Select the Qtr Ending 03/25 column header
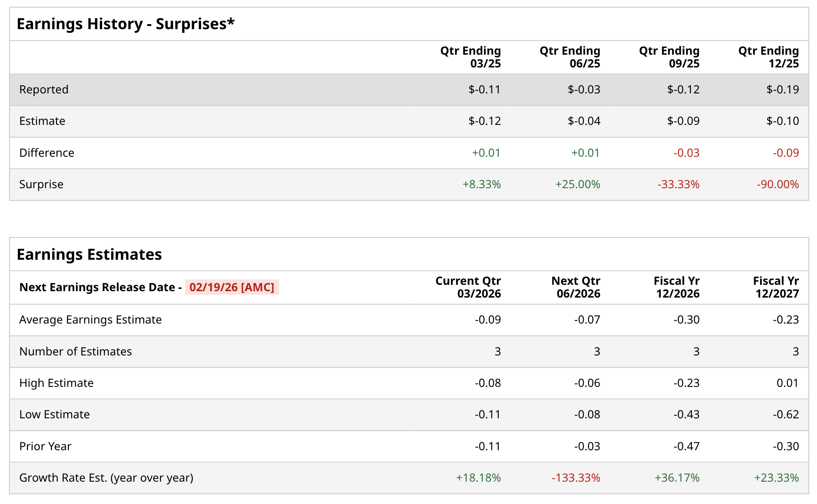The height and width of the screenshot is (504, 817). click(471, 57)
